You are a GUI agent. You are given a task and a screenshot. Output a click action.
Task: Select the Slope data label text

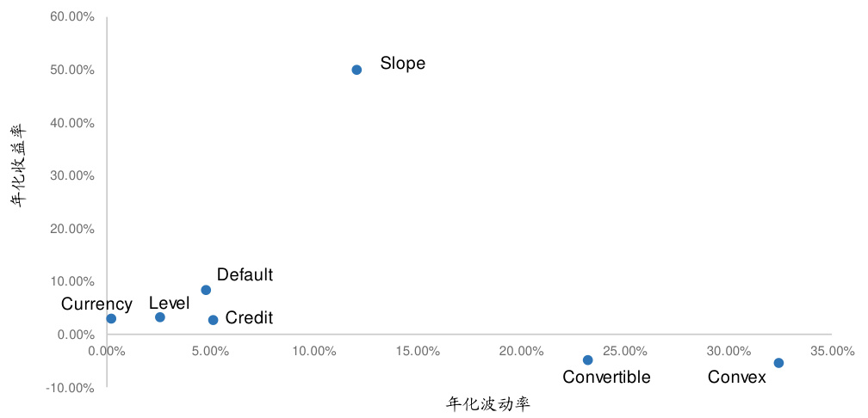402,64
